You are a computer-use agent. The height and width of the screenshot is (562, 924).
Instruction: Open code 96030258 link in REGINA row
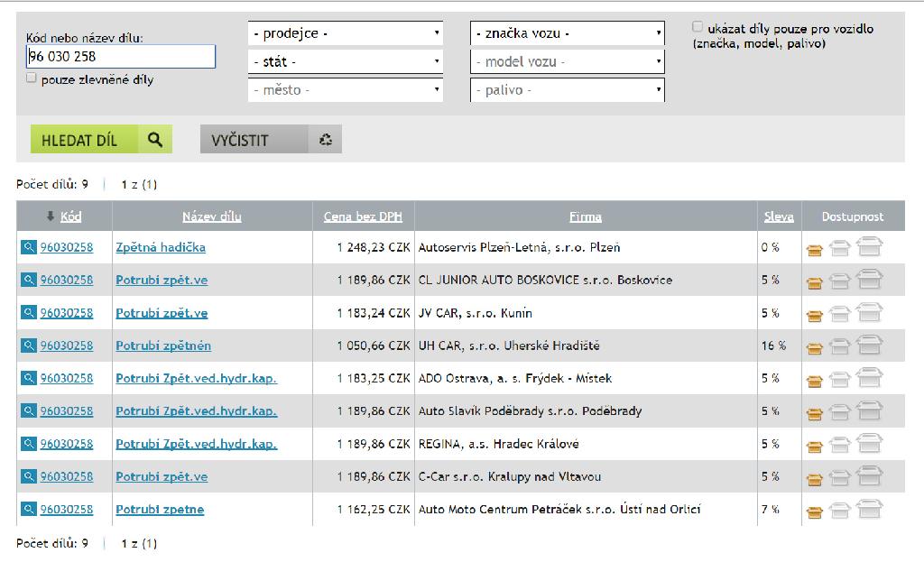coord(67,444)
